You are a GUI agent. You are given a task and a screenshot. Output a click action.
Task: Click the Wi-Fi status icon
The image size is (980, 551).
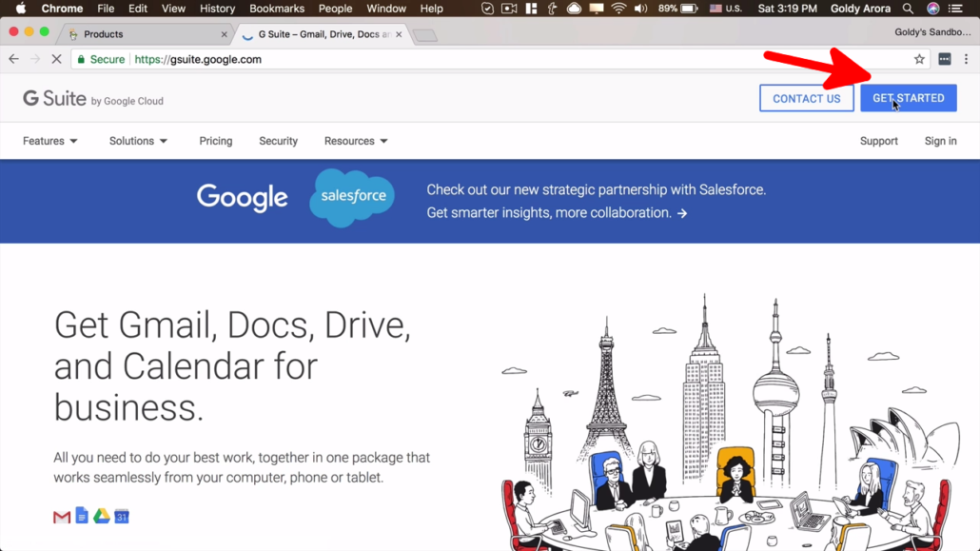tap(618, 9)
